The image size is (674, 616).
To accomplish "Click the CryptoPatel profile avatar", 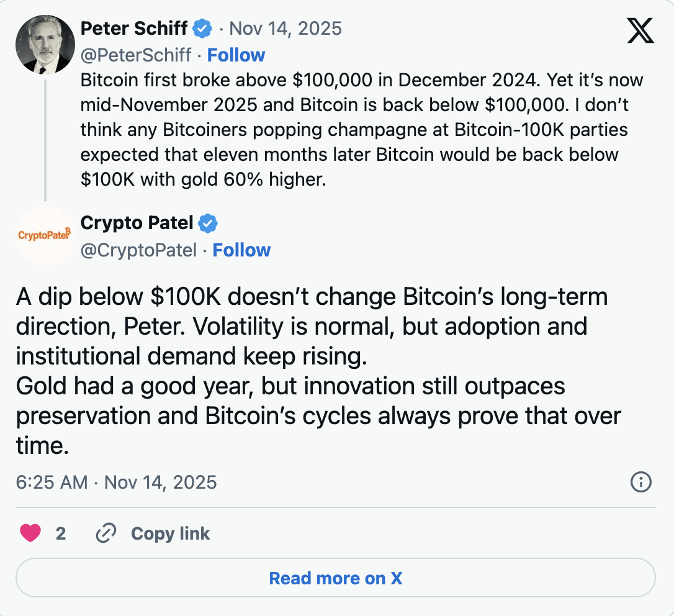I will [44, 236].
